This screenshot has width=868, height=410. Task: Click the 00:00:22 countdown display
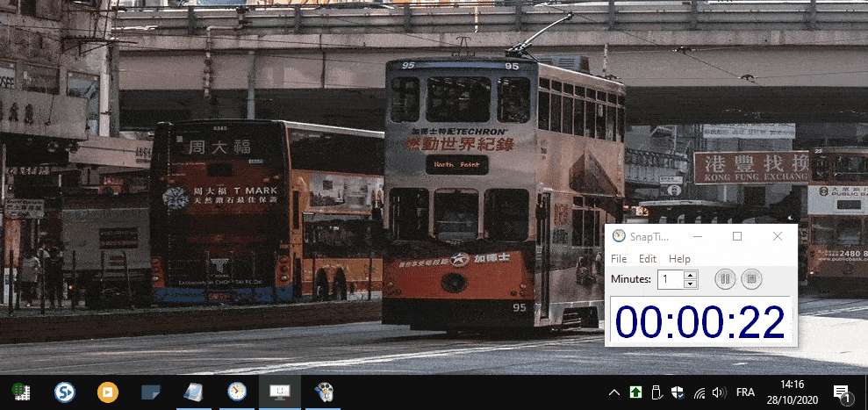click(x=700, y=322)
